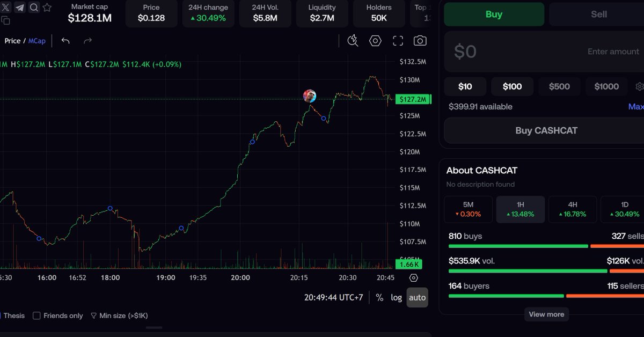Screen dimensions: 644x337
Task: Open timezone menu 20:49:44 UTC+7
Action: (333, 297)
